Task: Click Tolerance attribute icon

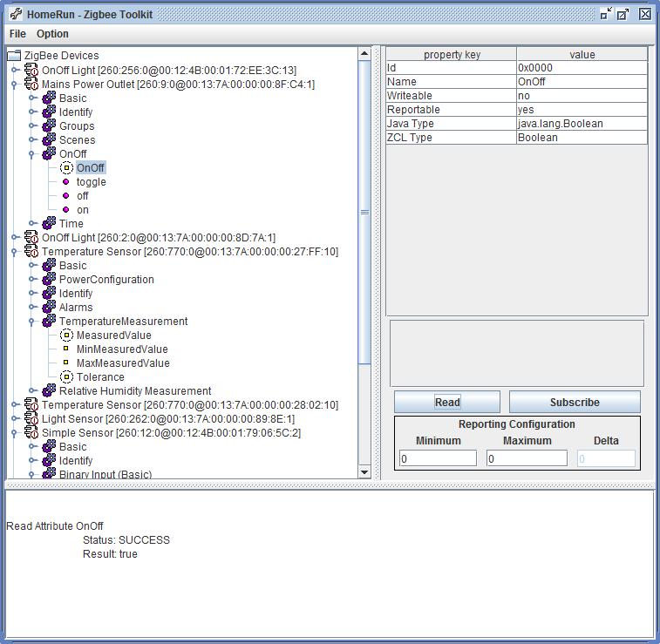Action: coord(66,376)
